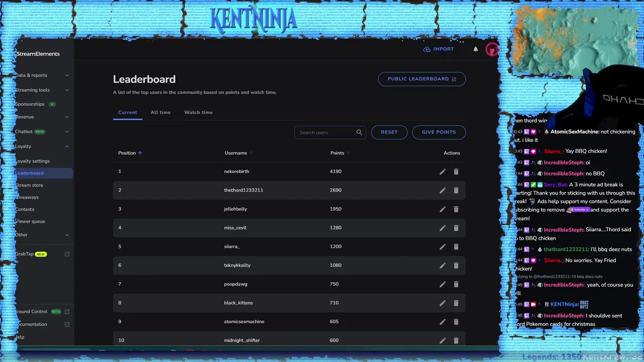Delete atomicsexmachine from the leaderboard
This screenshot has height=362, width=644.
(x=456, y=322)
